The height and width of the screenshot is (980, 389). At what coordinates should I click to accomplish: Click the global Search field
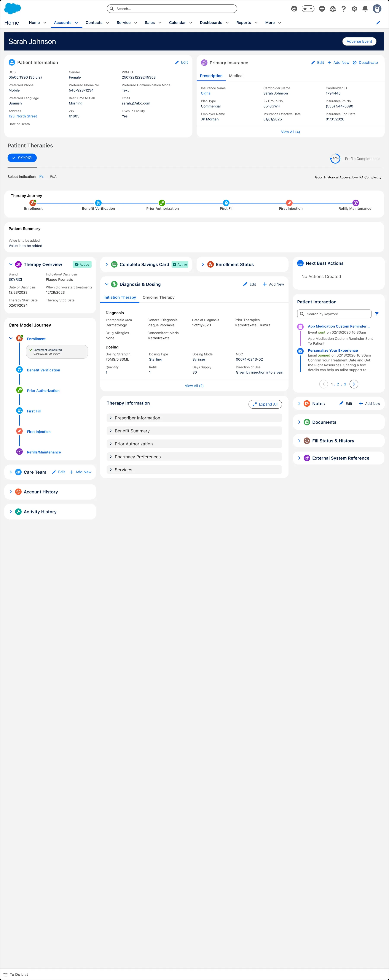pyautogui.click(x=172, y=9)
